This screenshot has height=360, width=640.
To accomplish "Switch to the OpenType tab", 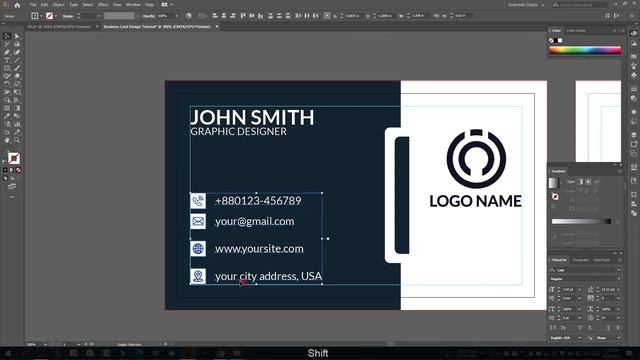I will [x=602, y=260].
